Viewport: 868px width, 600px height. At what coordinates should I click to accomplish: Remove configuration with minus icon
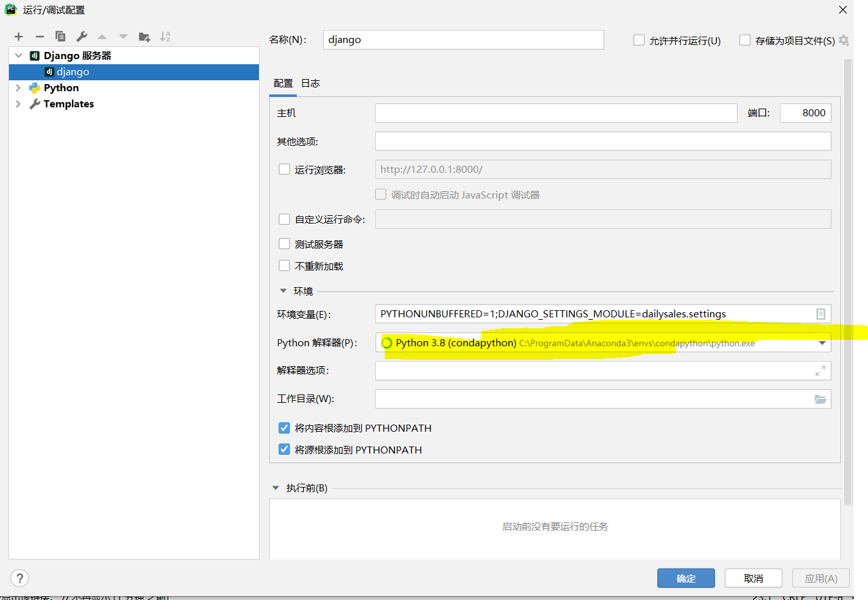(x=40, y=37)
